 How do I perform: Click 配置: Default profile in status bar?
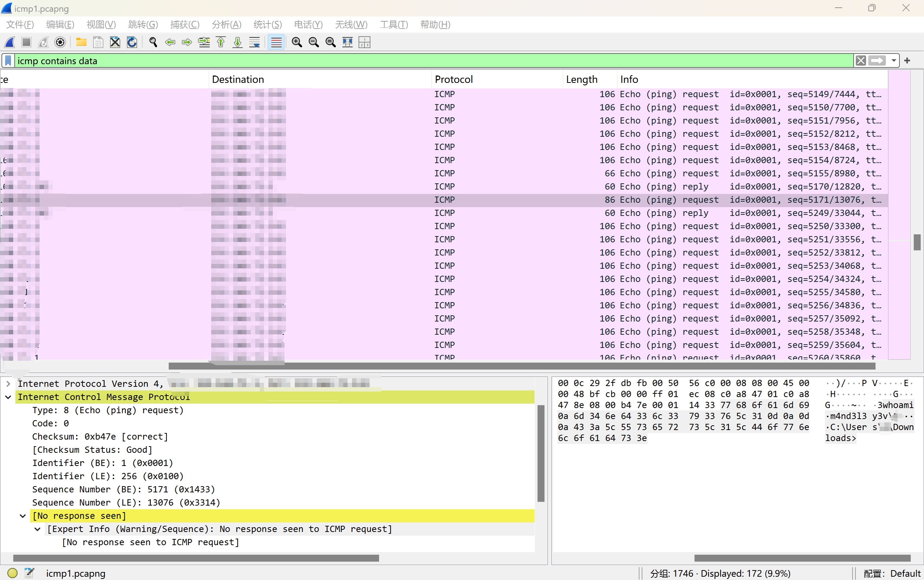tap(892, 573)
